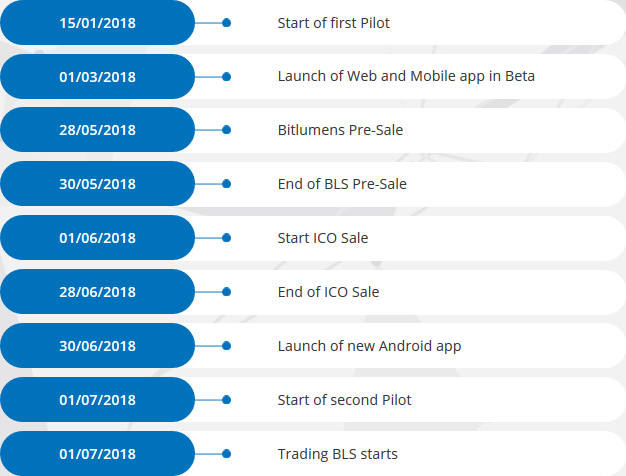The image size is (626, 476).
Task: Click the dot marker next to Bitlumens Pre-Sale
Action: click(226, 130)
